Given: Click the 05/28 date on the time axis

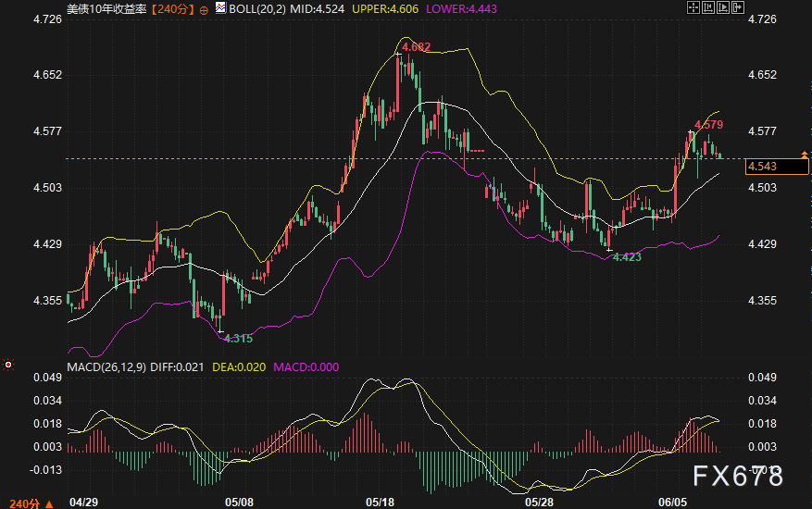Looking at the screenshot, I should pyautogui.click(x=539, y=503).
